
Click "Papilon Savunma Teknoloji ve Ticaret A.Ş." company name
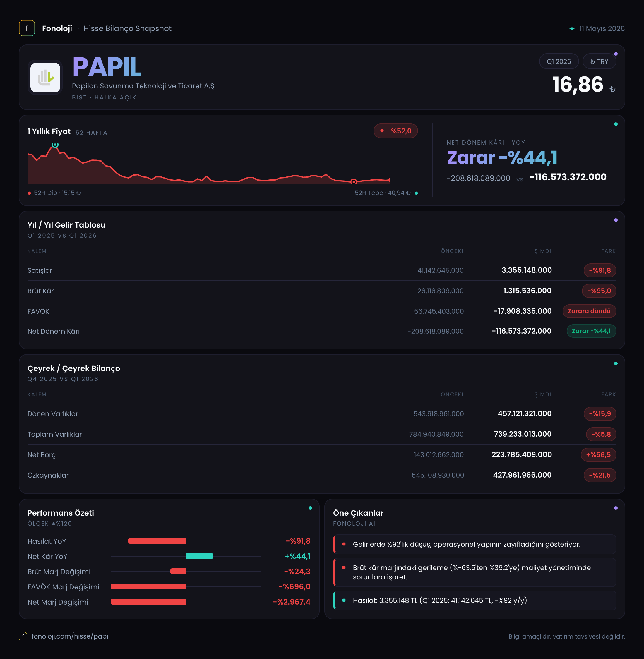point(144,86)
